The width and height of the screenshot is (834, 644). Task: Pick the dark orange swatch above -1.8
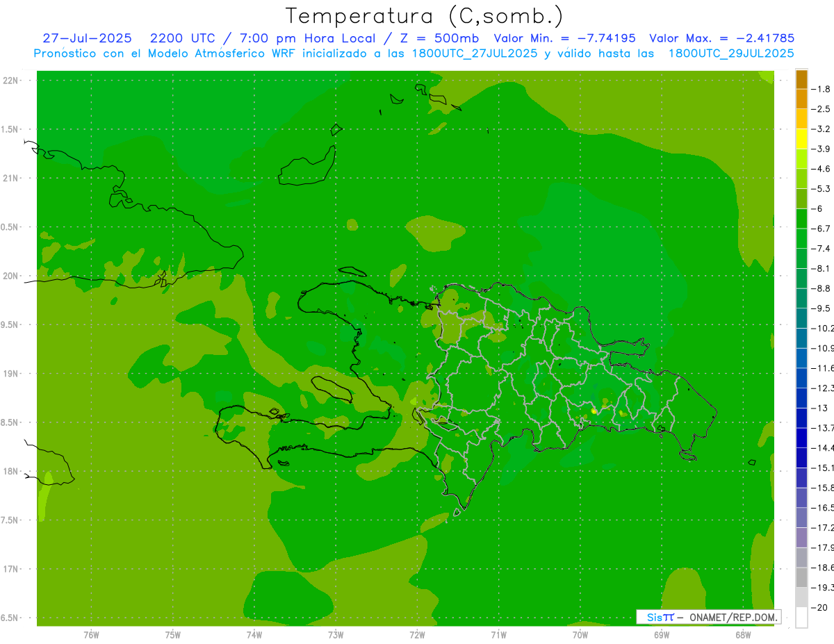click(801, 79)
